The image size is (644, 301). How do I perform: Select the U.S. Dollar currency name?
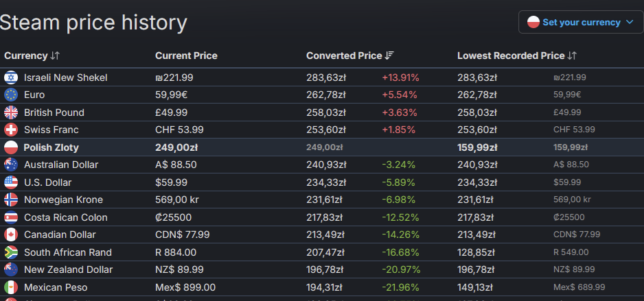click(x=47, y=182)
